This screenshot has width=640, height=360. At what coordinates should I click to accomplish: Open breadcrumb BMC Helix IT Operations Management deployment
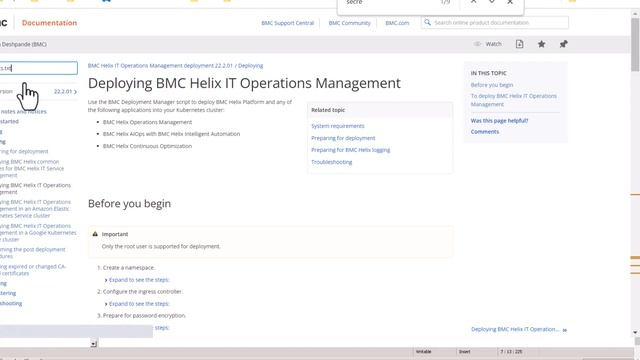pos(160,66)
